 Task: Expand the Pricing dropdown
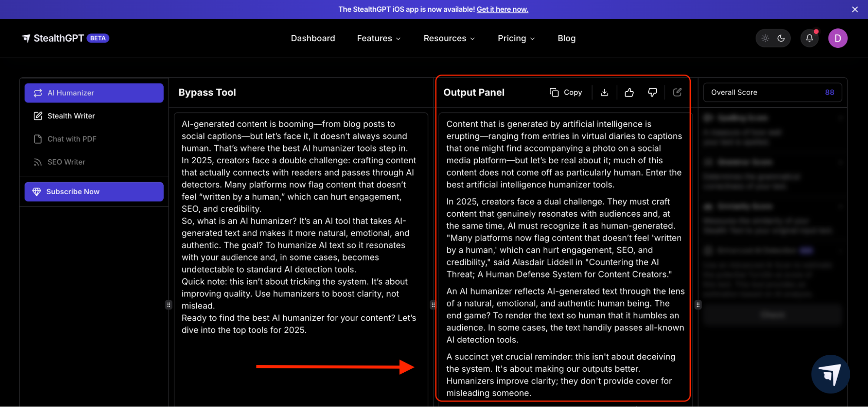click(516, 38)
